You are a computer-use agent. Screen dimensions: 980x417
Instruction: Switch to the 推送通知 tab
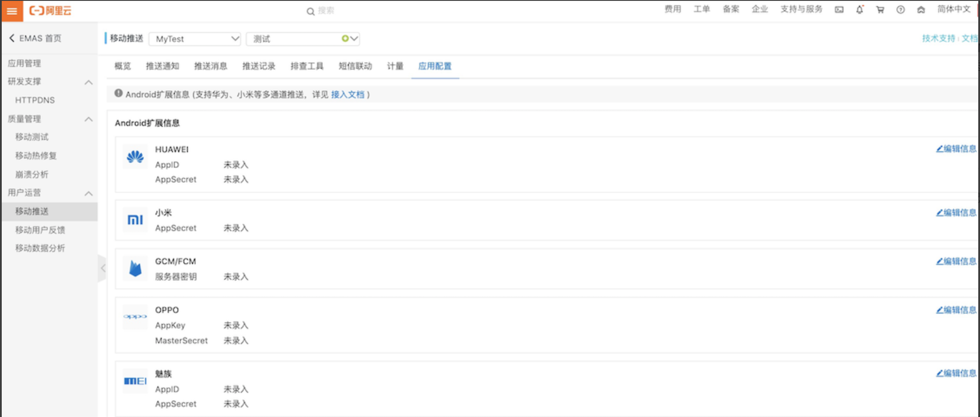[x=163, y=66]
